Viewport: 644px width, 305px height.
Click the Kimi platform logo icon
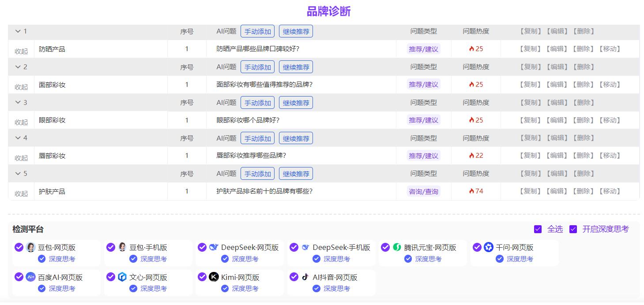coord(214,277)
